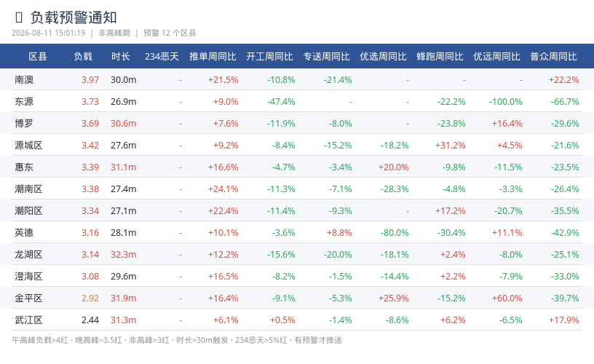Image resolution: width=594 pixels, height=364 pixels.
Task: Click load value 3.97 for 南澳
Action: [90, 80]
